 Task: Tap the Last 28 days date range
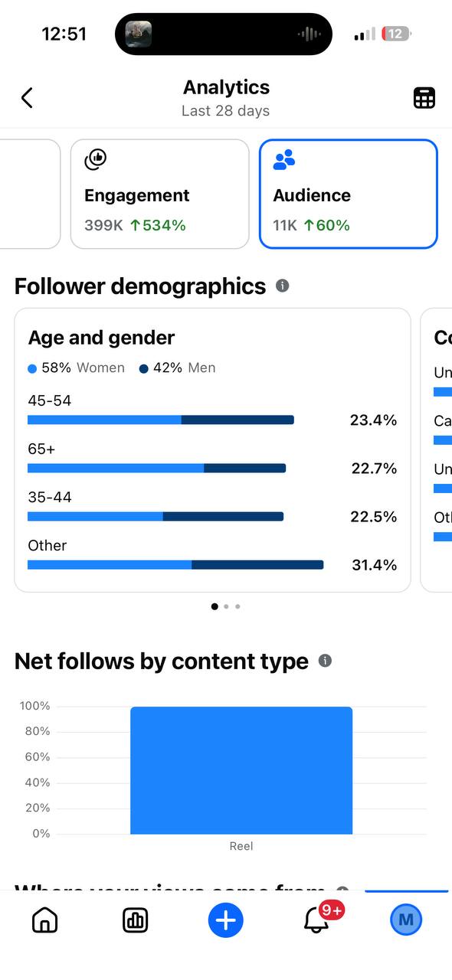click(225, 111)
